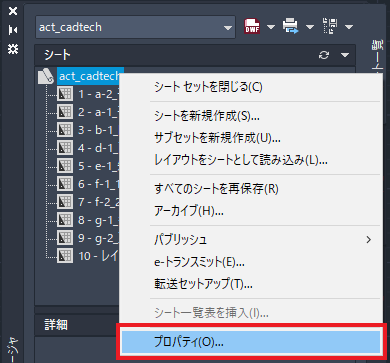Choose プロパティ(O)... menu item
390x363 pixels.
tap(251, 342)
